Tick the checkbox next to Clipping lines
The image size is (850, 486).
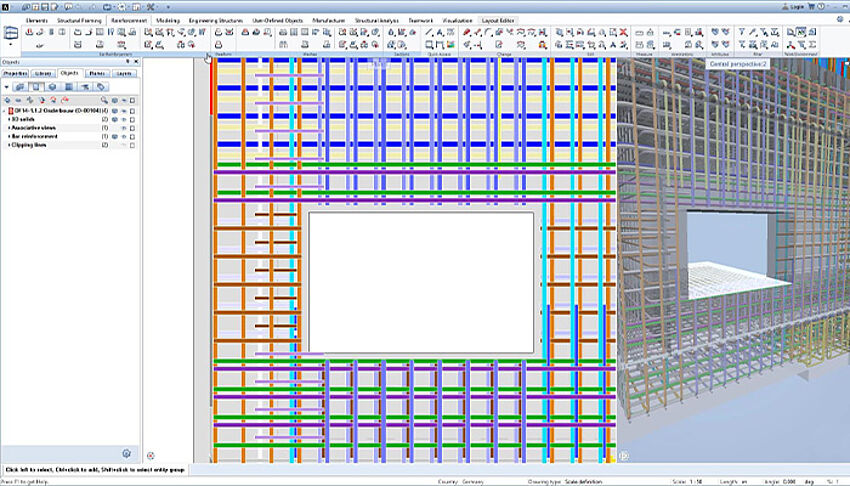pyautogui.click(x=133, y=146)
